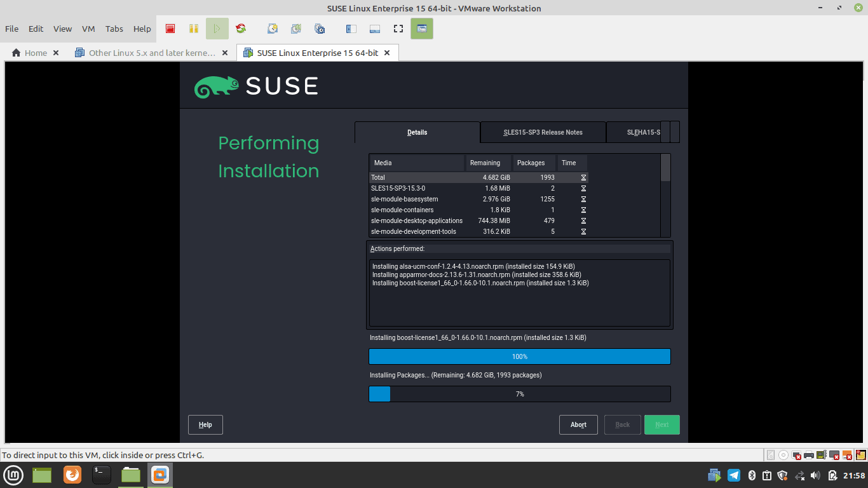Click the clock showing 21:58
Image resolution: width=868 pixels, height=488 pixels.
point(854,475)
